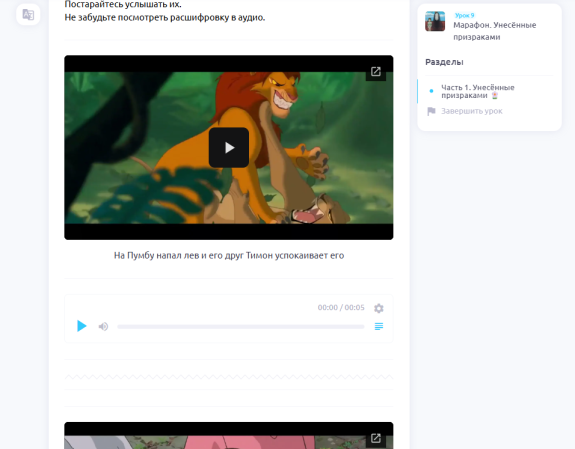The image size is (575, 449).
Task: Click the second video thumbnail at bottom
Action: tap(228, 435)
